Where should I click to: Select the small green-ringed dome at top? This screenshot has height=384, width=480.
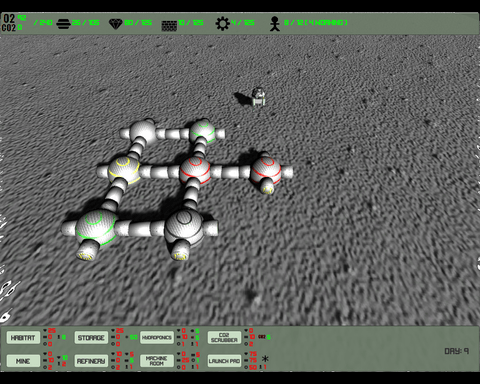(202, 131)
